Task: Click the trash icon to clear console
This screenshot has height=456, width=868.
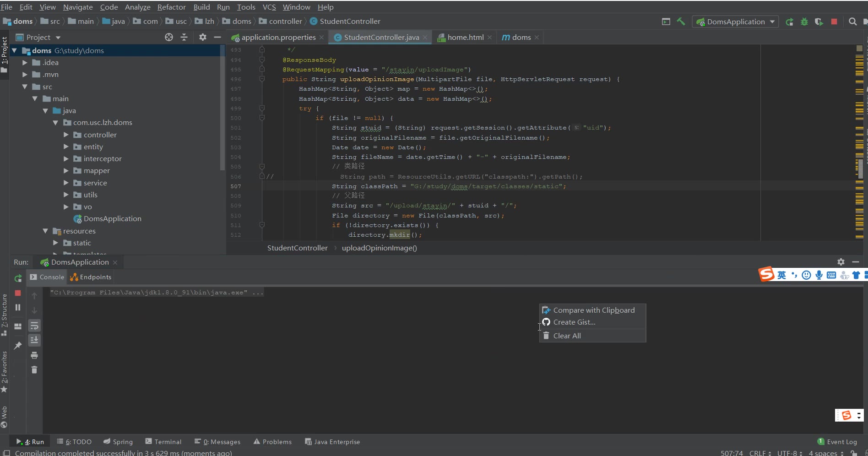Action: click(x=34, y=370)
